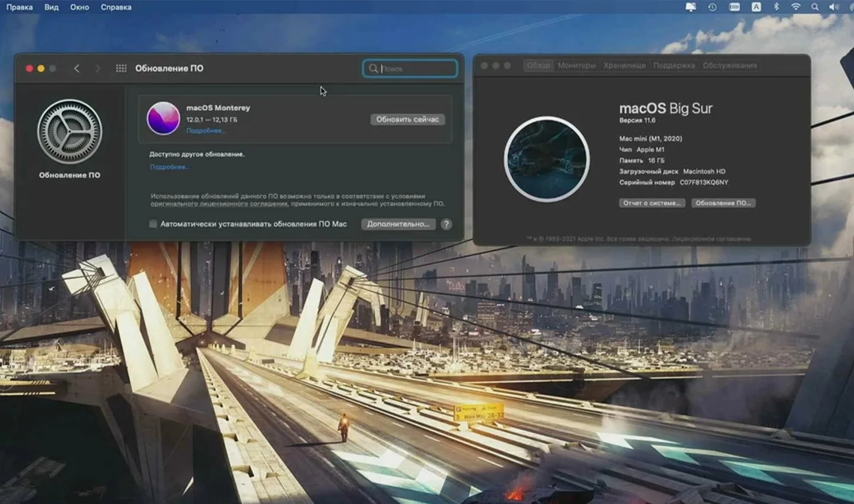Viewport: 854px width, 504px height.
Task: Click the display mirroring menu bar icon
Action: click(691, 7)
